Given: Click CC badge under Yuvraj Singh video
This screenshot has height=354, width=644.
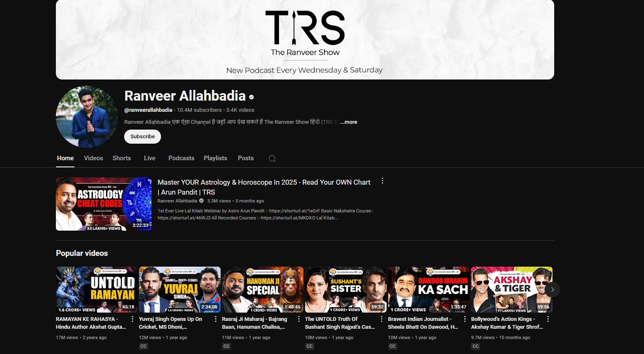Looking at the screenshot, I should 143,346.
